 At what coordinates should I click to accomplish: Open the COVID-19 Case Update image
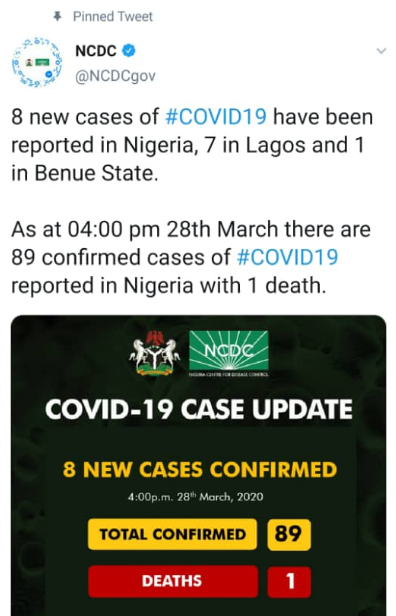(198, 465)
